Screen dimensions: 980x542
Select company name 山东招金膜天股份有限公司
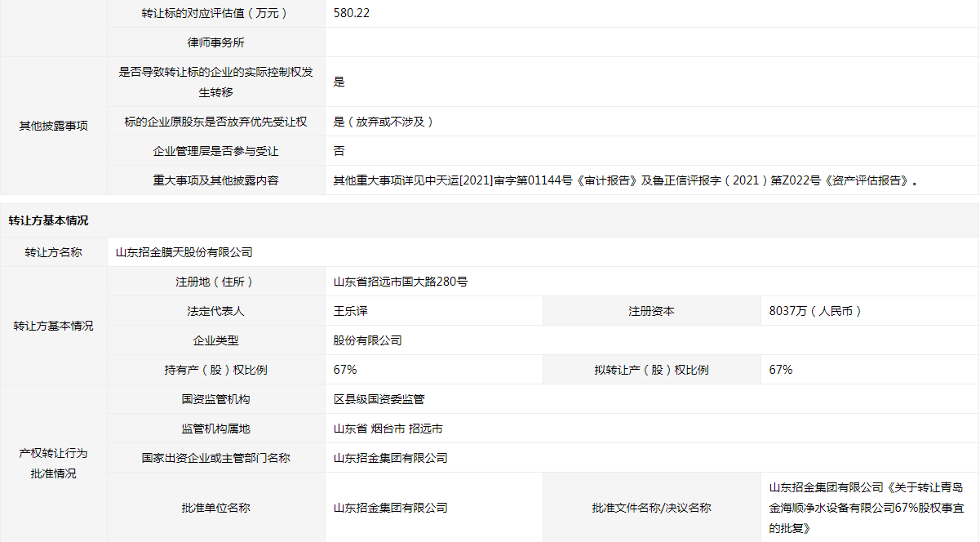point(184,252)
